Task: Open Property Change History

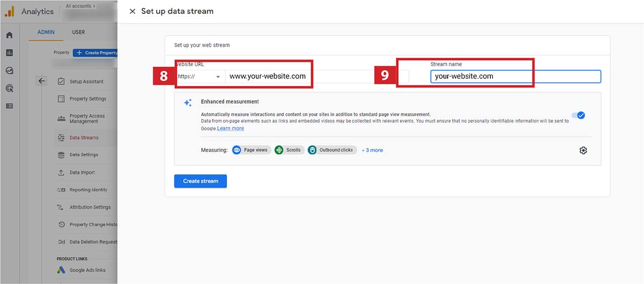Action: [93, 224]
